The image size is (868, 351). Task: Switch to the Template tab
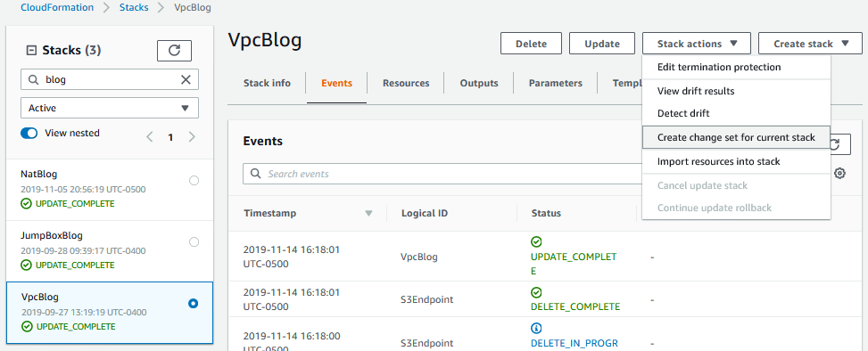pyautogui.click(x=626, y=84)
